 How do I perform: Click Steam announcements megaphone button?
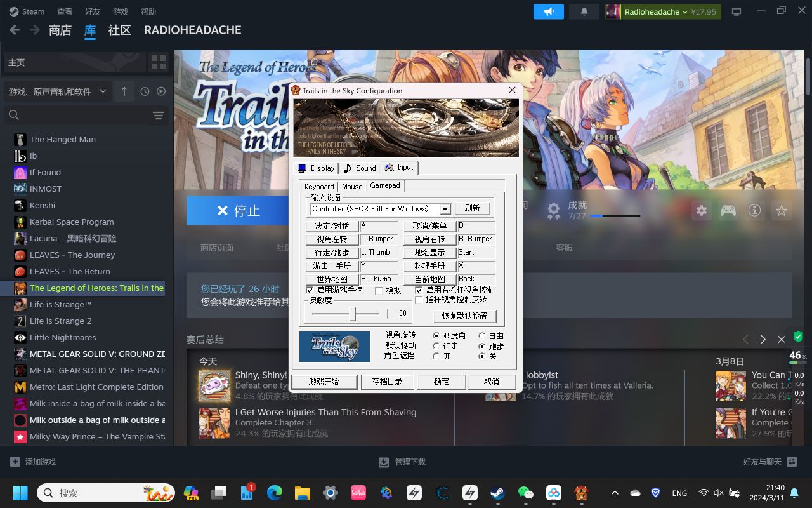point(549,11)
